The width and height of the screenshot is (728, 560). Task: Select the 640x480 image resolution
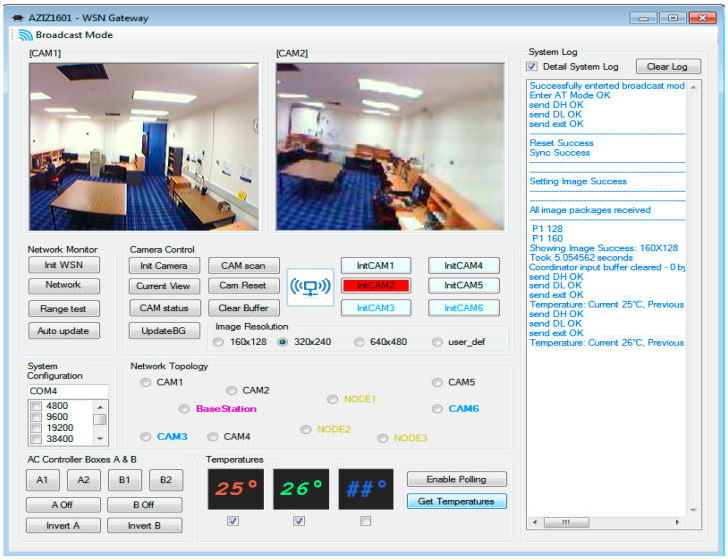pos(360,342)
